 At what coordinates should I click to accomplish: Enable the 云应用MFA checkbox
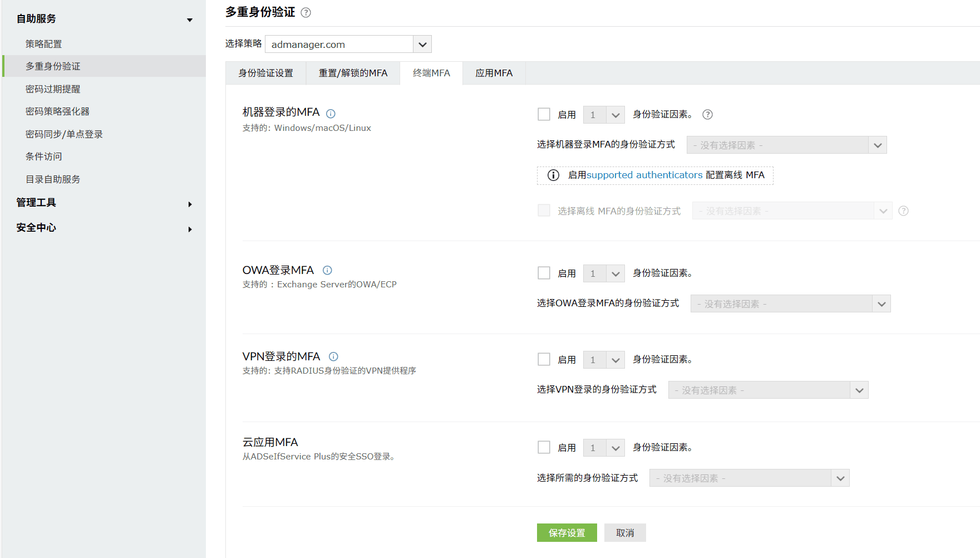544,448
